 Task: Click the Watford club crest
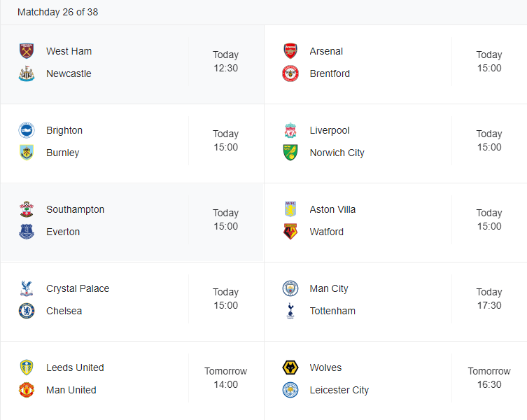[290, 232]
